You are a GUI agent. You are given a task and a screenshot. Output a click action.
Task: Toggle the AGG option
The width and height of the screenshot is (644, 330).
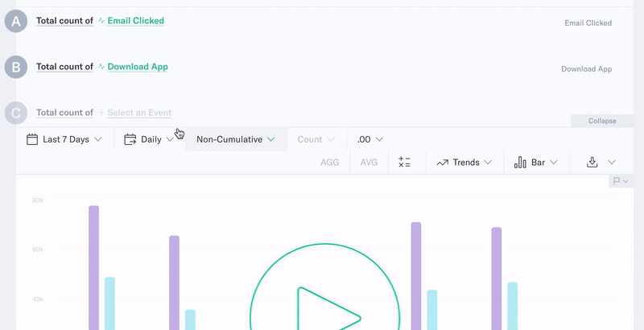(x=330, y=163)
